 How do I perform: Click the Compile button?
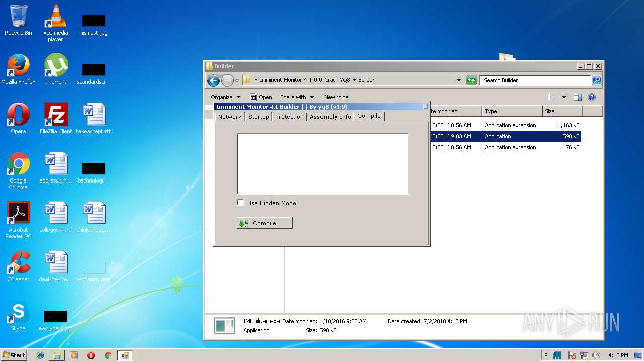point(265,223)
